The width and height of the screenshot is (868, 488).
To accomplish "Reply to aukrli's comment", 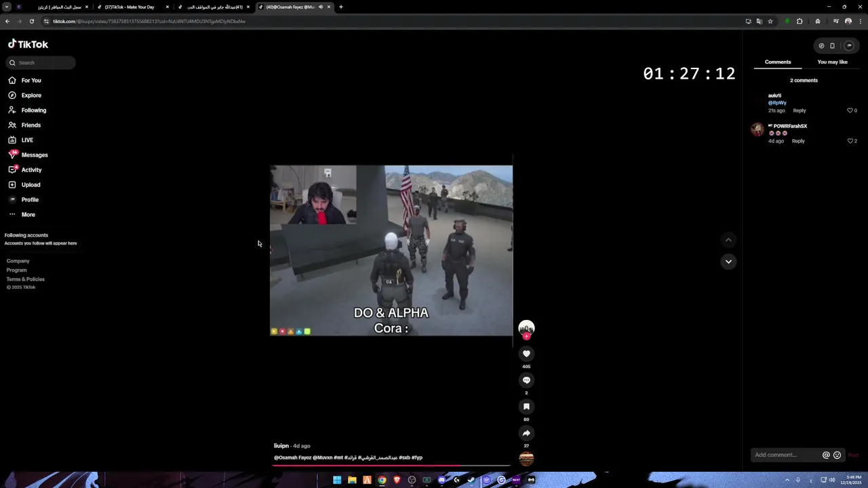I will tap(800, 110).
